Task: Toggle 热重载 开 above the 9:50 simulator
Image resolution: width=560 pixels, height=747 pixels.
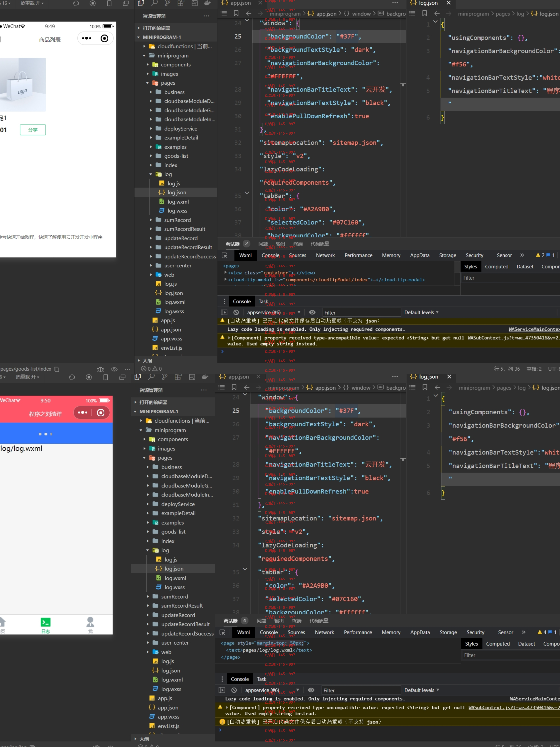Action: tap(27, 377)
